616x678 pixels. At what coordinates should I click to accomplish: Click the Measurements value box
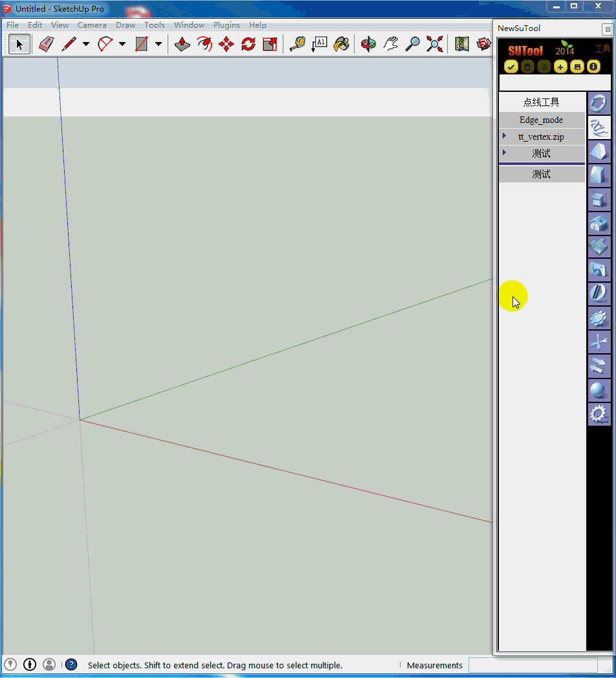point(533,665)
